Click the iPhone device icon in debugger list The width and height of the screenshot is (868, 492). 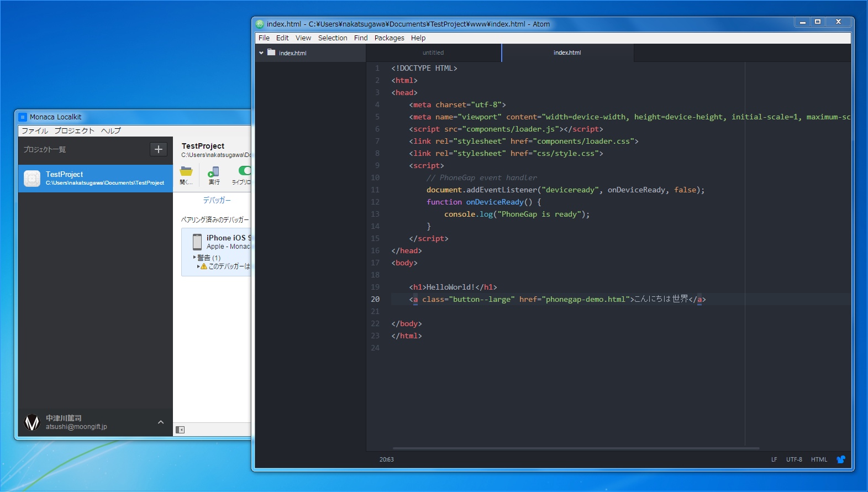[x=197, y=242]
